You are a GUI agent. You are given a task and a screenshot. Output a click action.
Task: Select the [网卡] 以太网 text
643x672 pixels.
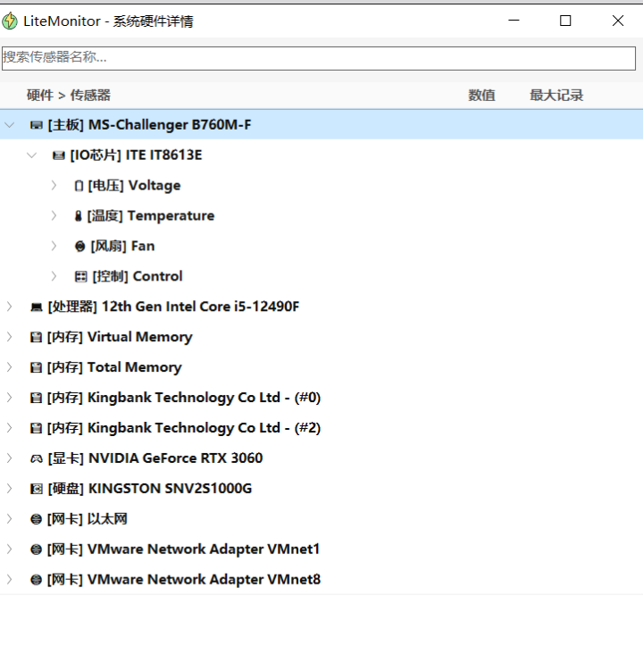pos(87,519)
